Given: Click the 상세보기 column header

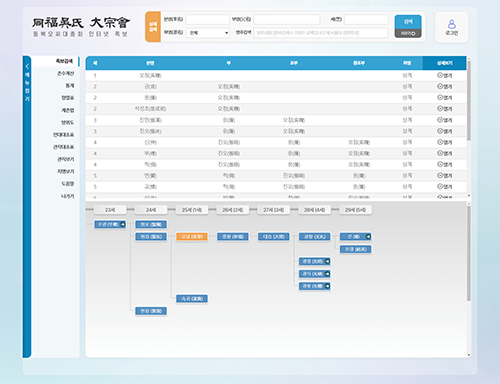Looking at the screenshot, I should point(444,63).
